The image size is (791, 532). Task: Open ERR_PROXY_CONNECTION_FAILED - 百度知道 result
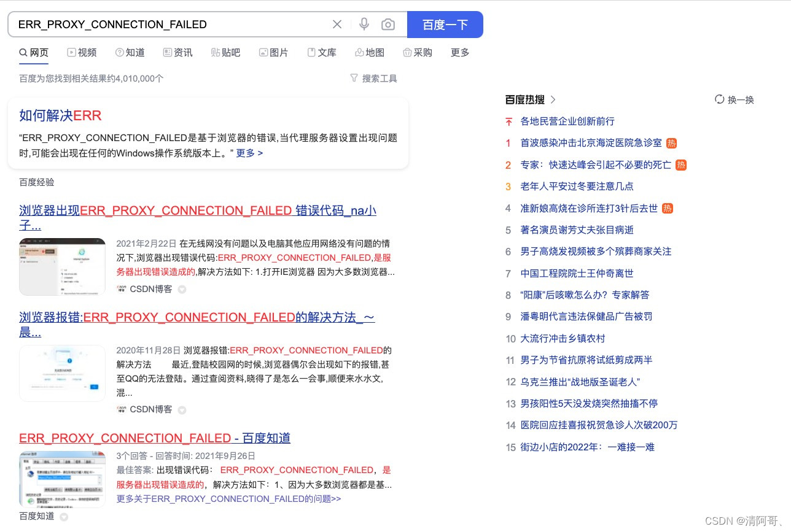click(x=155, y=438)
